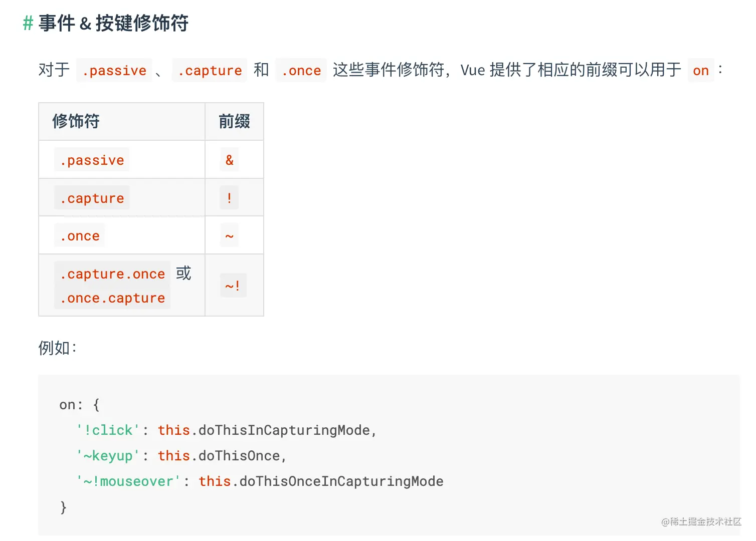Click the ! prefix cell
The image size is (756, 541).
pyautogui.click(x=234, y=198)
